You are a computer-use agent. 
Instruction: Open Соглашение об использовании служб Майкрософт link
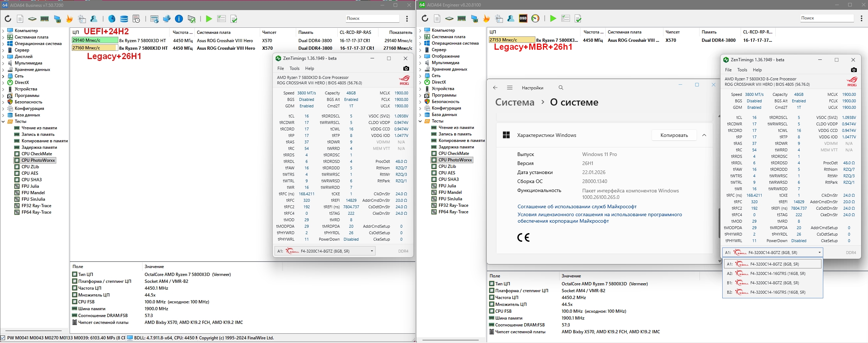(577, 206)
